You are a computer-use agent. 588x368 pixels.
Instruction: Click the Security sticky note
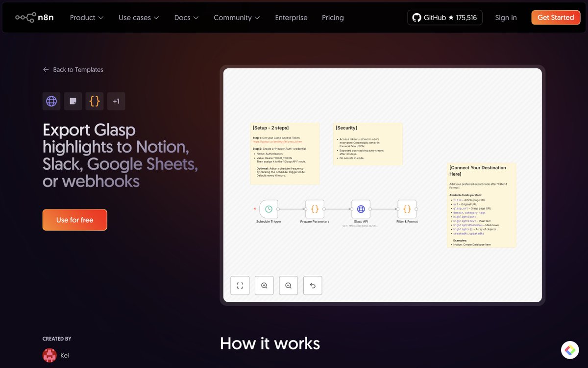pos(367,144)
